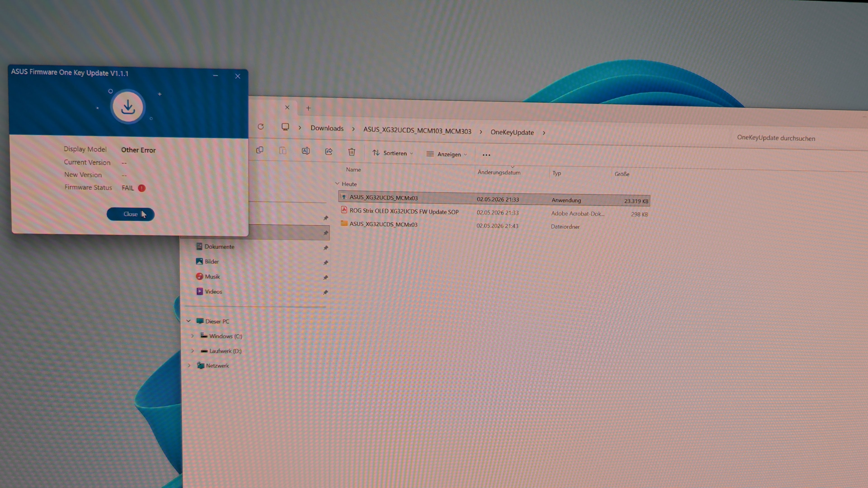
Task: Open Videos in the sidebar
Action: point(213,292)
